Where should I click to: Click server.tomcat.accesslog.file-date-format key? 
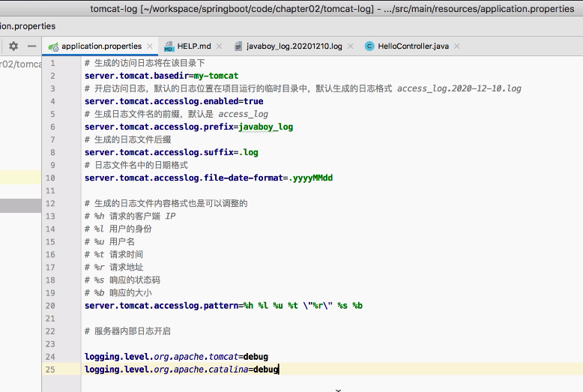pos(184,178)
